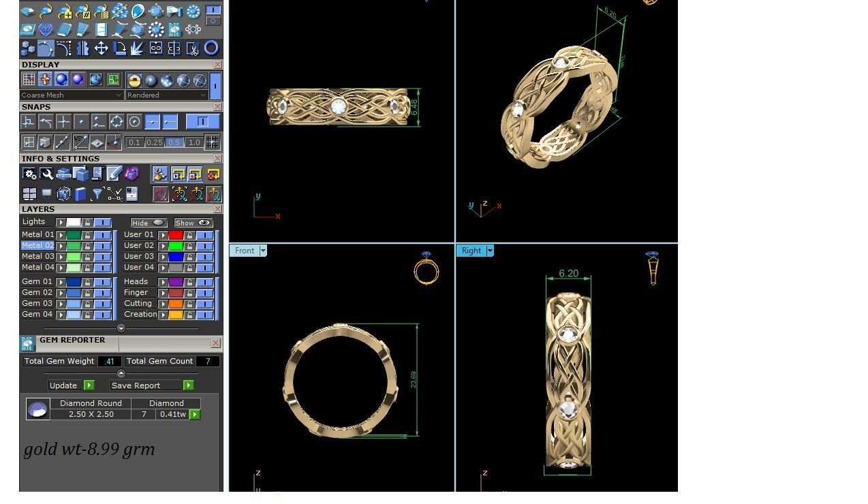
Task: Select the Metal 02 layer name
Action: point(37,245)
